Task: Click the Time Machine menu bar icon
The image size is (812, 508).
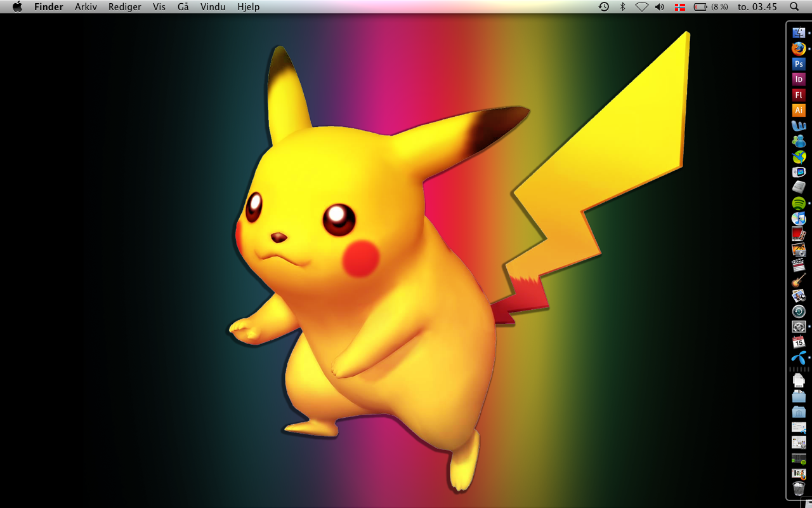Action: pyautogui.click(x=604, y=7)
